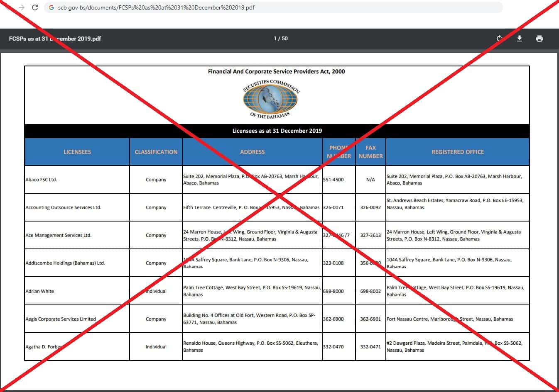The height and width of the screenshot is (392, 559).
Task: Click 'Company' classification for Abaco FSC Ltd.
Action: tap(156, 180)
